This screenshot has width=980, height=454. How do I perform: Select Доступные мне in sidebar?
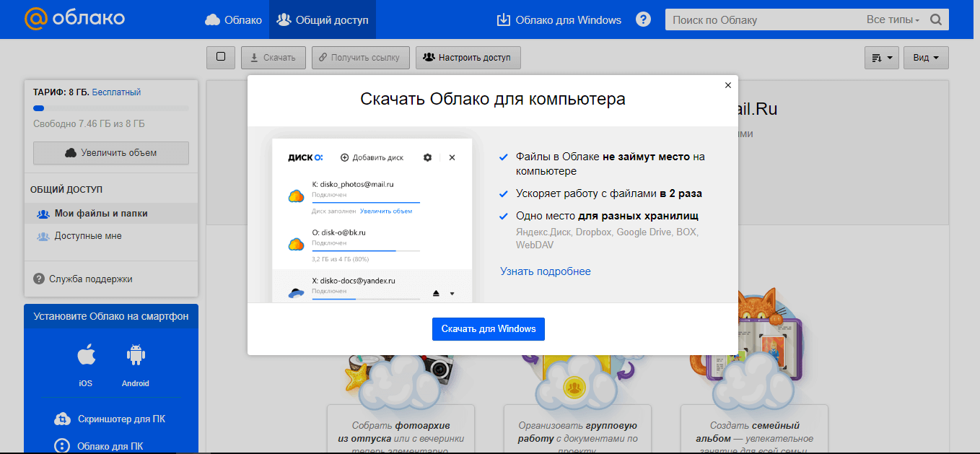pos(87,236)
